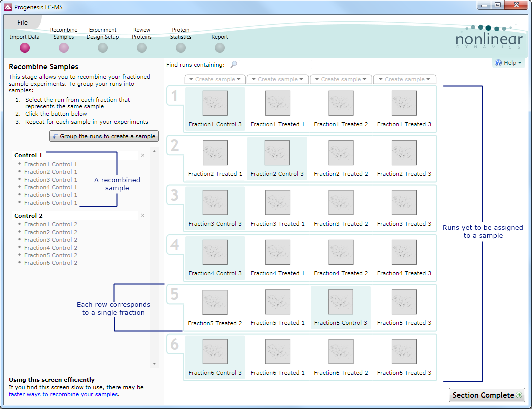
Task: Focus the Find runs containing field
Action: [275, 64]
